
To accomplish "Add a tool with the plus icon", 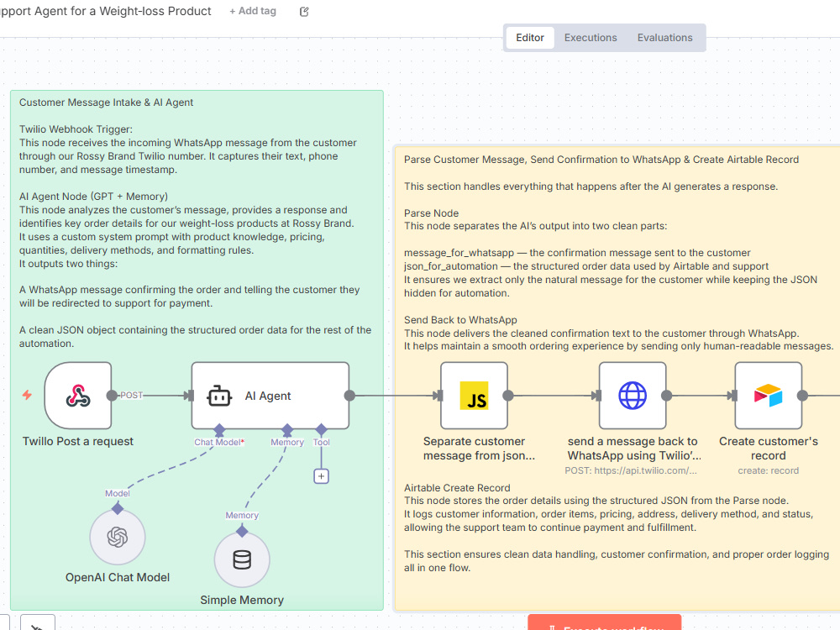I will coord(321,476).
